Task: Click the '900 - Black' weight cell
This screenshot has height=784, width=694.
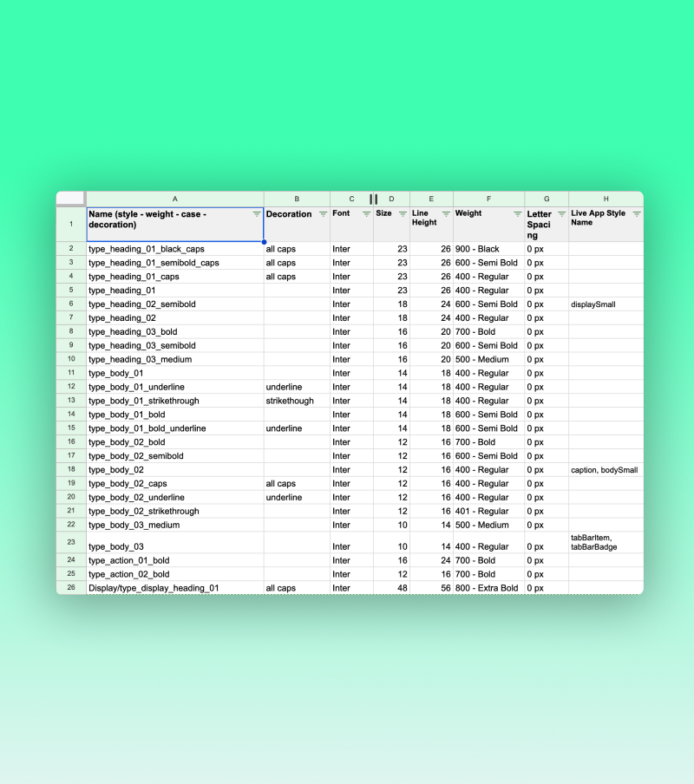Action: pyautogui.click(x=489, y=249)
